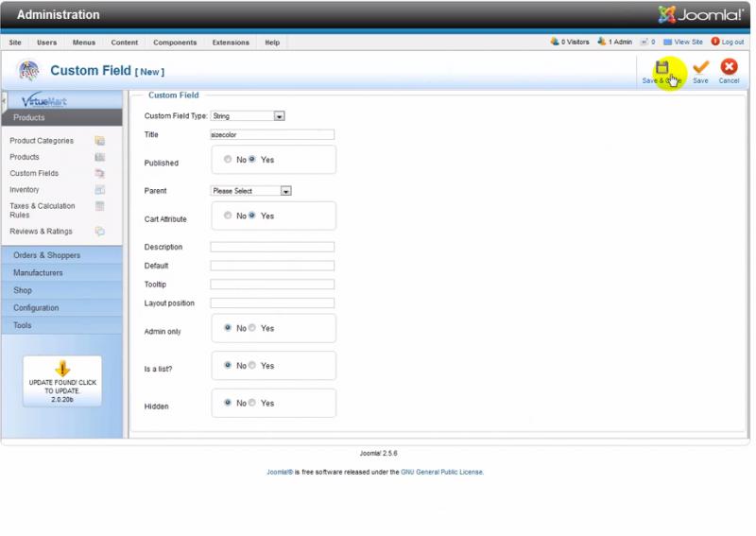Open the Extensions menu
The height and width of the screenshot is (536, 756).
[x=231, y=43]
